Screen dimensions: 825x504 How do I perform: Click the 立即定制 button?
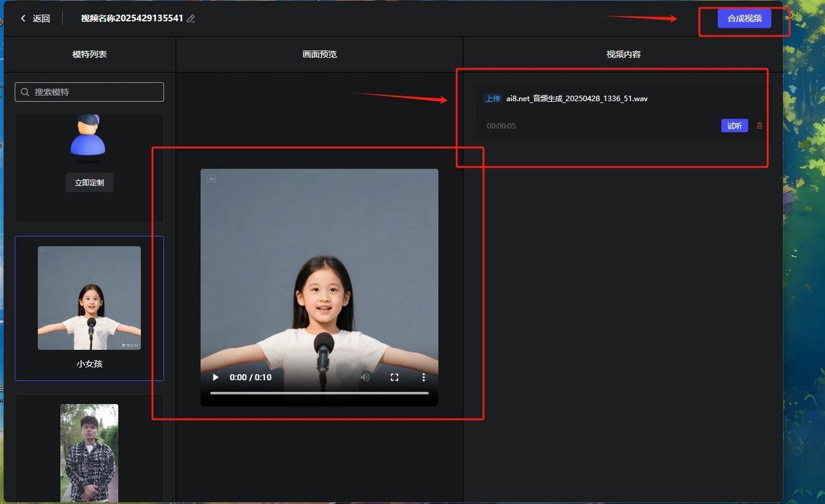pos(89,182)
